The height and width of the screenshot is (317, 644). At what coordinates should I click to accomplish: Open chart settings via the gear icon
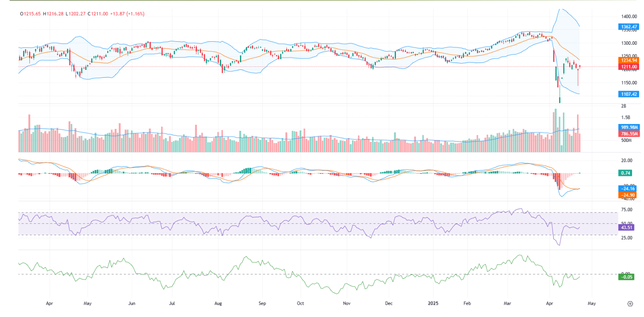coord(630,303)
